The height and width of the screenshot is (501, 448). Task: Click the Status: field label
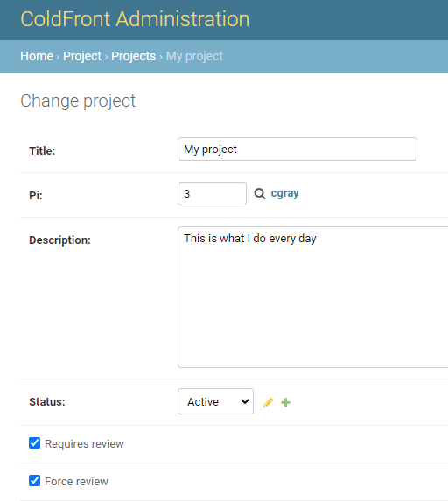point(47,402)
